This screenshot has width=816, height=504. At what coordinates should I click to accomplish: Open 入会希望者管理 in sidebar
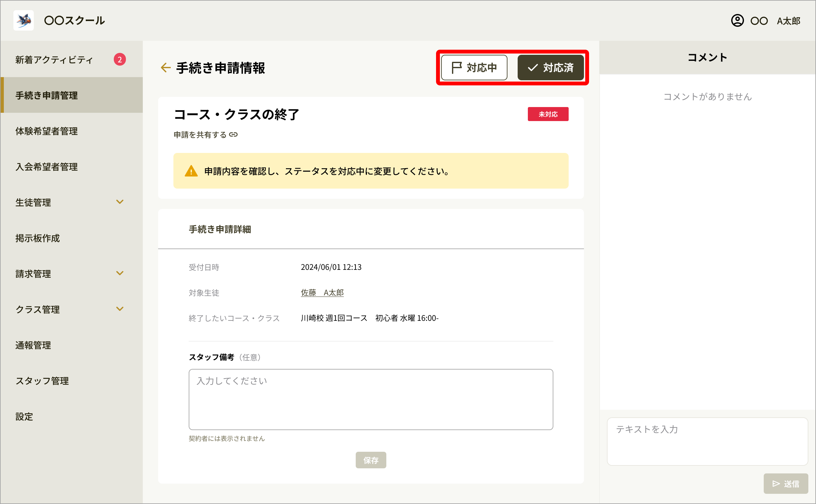tap(72, 166)
